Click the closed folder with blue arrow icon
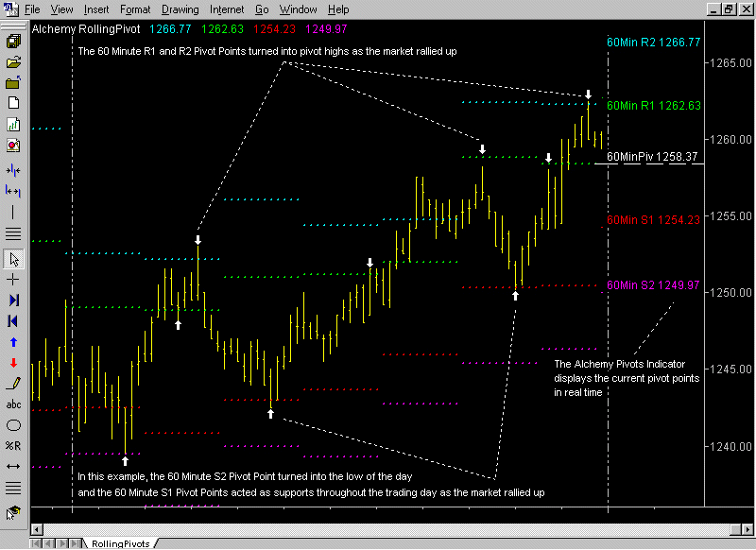This screenshot has height=550, width=756. (13, 83)
